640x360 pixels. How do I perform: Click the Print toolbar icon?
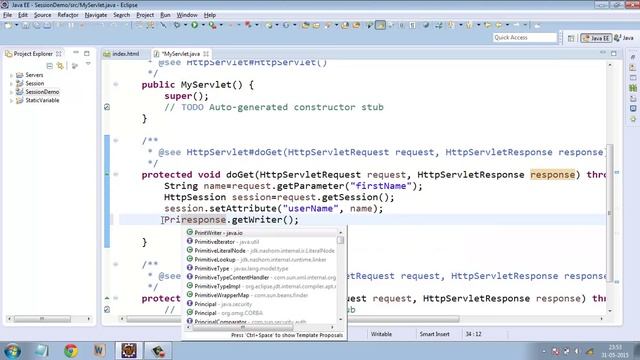point(47,25)
